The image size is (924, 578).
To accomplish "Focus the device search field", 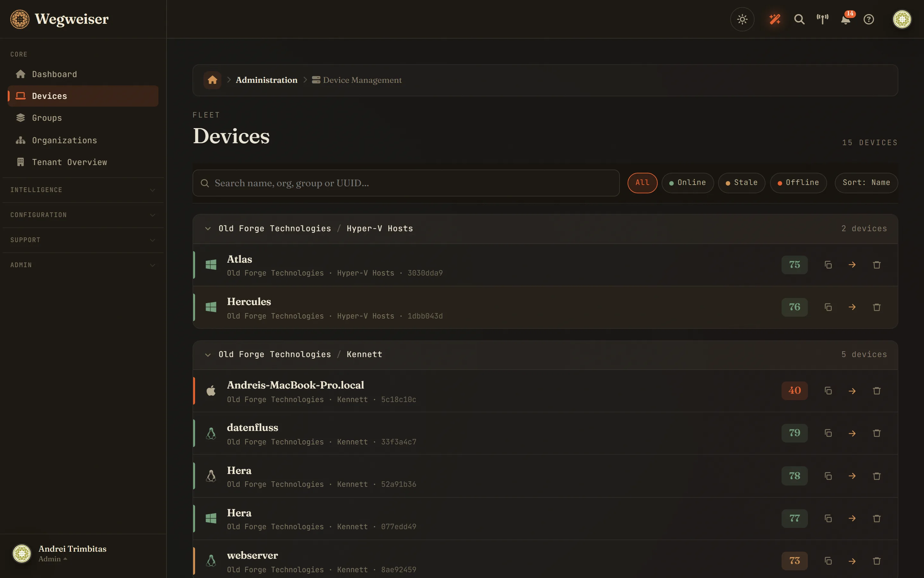I will (x=406, y=183).
